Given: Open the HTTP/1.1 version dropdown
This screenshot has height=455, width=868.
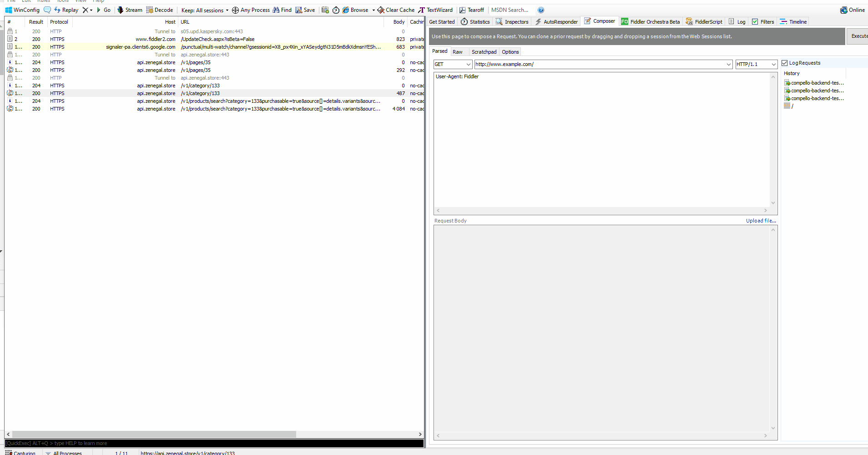Looking at the screenshot, I should (773, 65).
